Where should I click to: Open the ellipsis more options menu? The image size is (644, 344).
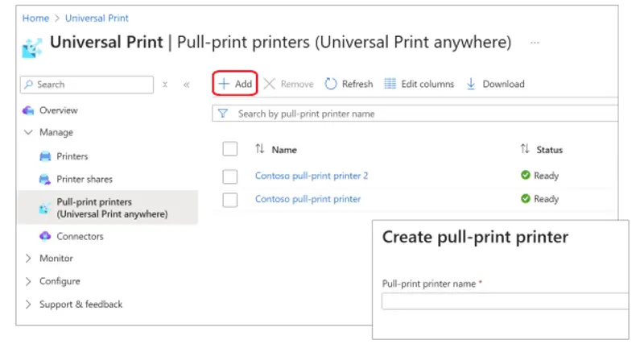(x=535, y=43)
